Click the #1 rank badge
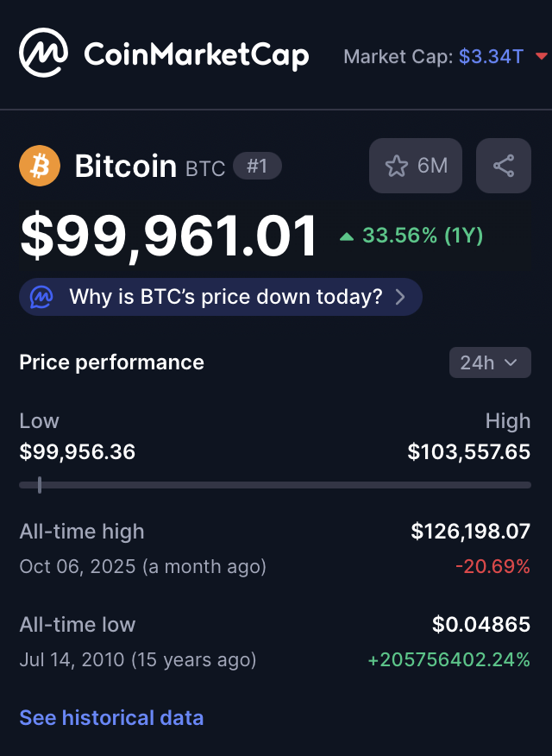This screenshot has width=552, height=756. coord(257,166)
